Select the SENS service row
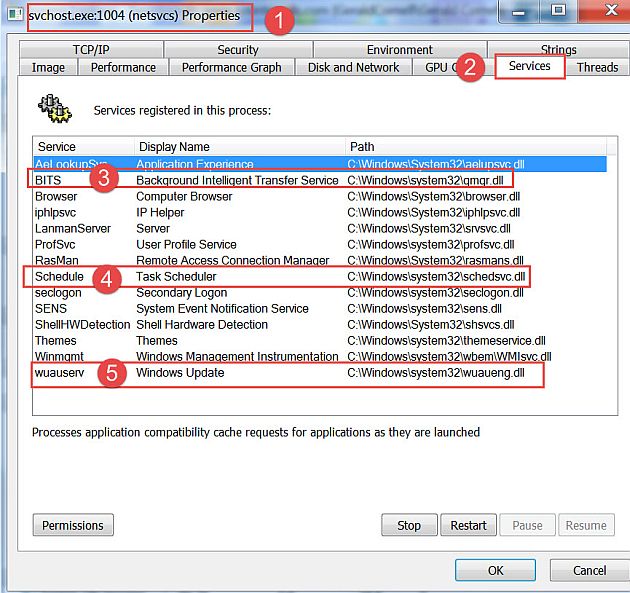 tap(320, 309)
